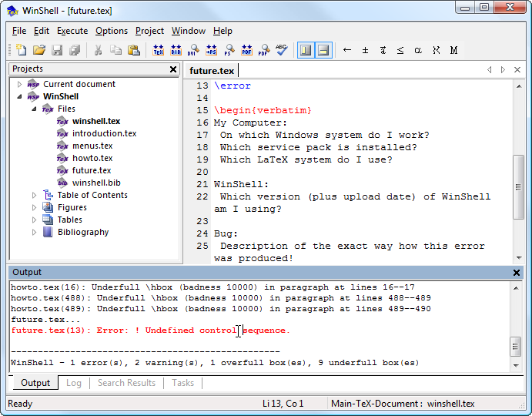Image resolution: width=532 pixels, height=416 pixels.
Task: Close the Output panel
Action: tap(517, 273)
